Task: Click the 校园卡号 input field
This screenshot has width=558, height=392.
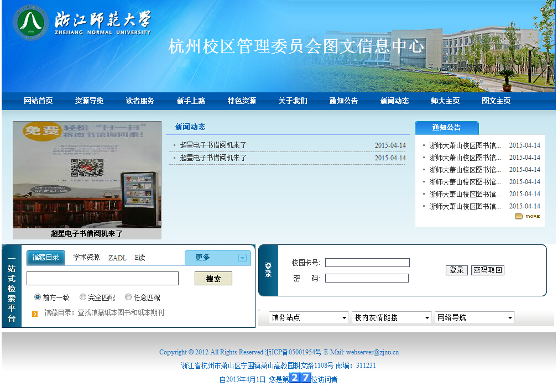Action: 367,263
